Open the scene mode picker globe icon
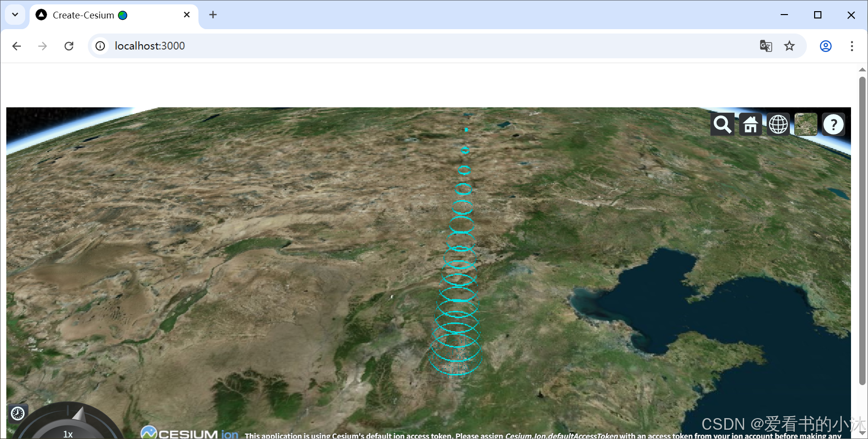 [778, 124]
